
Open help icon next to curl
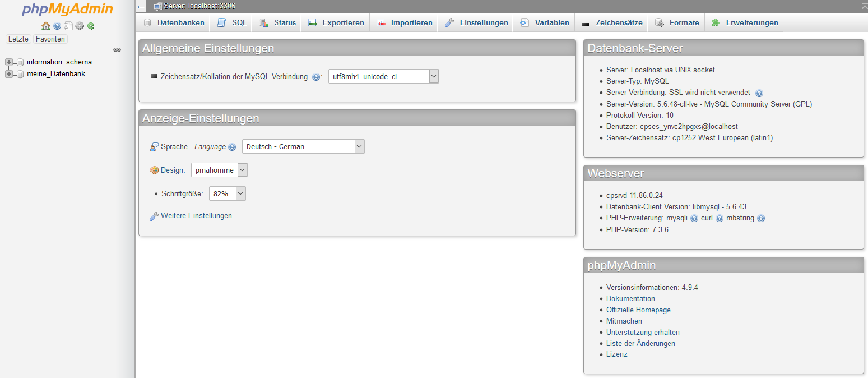coord(720,219)
